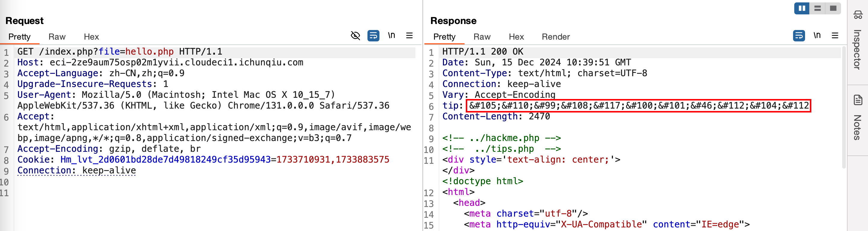868x231 pixels.
Task: Select combined tabbed layout icon
Action: [x=833, y=8]
